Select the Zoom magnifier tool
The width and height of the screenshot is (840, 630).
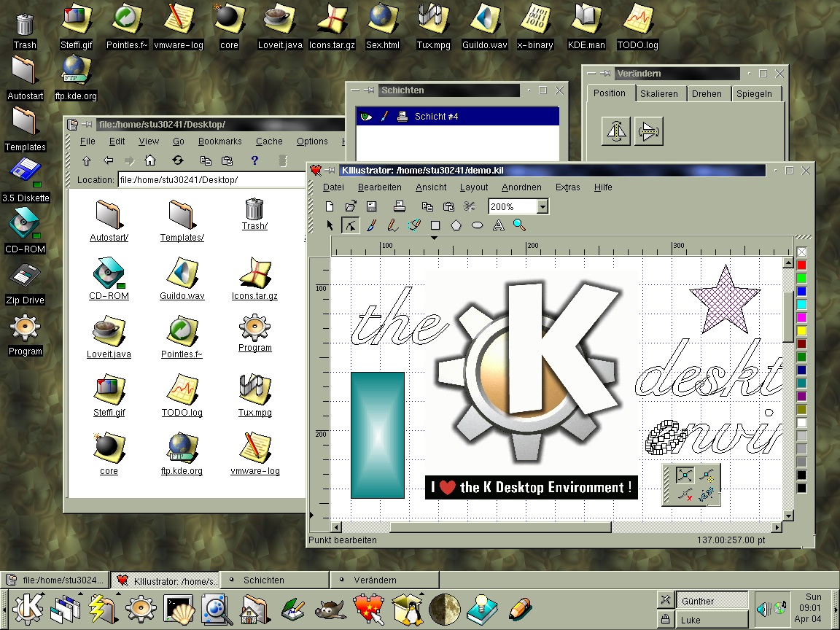click(x=519, y=225)
